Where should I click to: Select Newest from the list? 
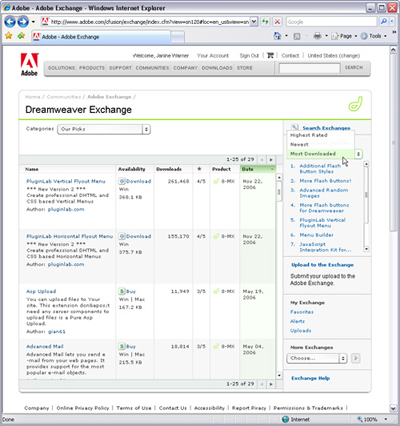[299, 145]
